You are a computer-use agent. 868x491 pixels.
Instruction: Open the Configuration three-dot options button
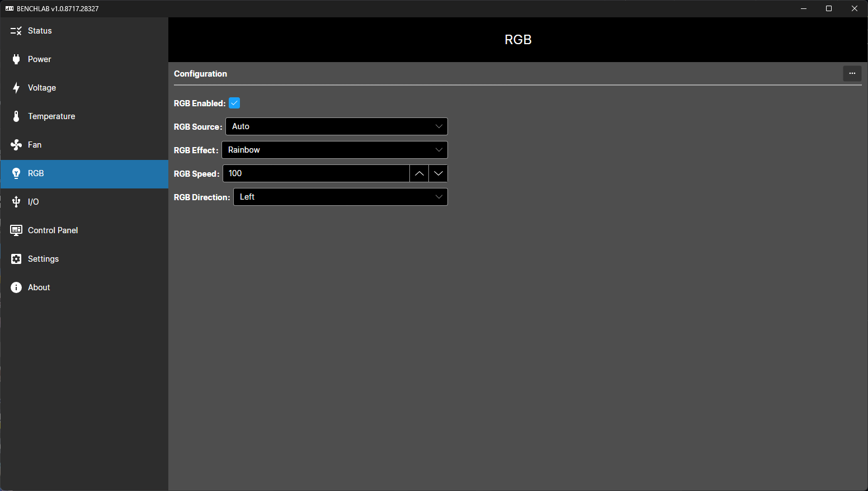click(852, 73)
